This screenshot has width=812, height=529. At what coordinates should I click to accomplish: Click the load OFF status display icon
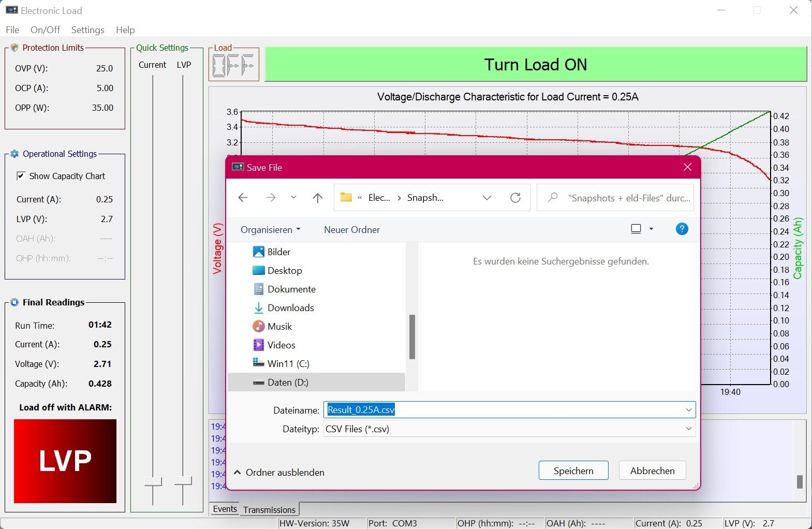point(233,66)
